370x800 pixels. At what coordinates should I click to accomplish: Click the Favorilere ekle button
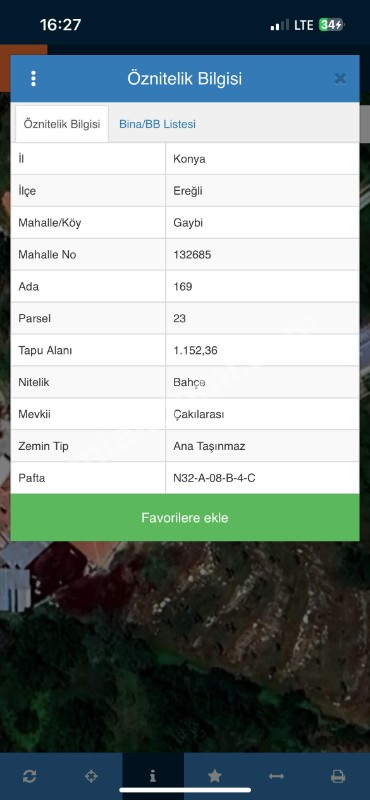[185, 517]
